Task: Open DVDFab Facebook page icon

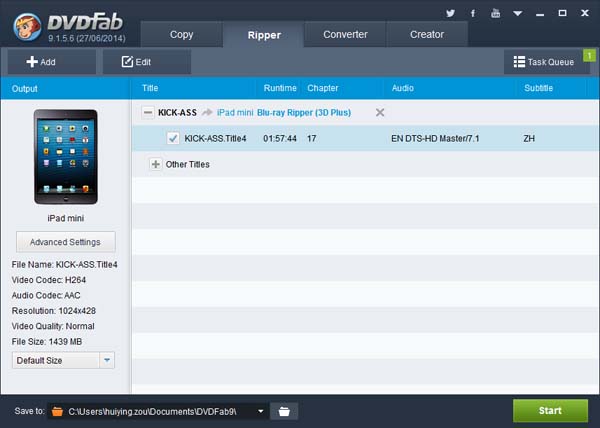Action: pos(473,13)
